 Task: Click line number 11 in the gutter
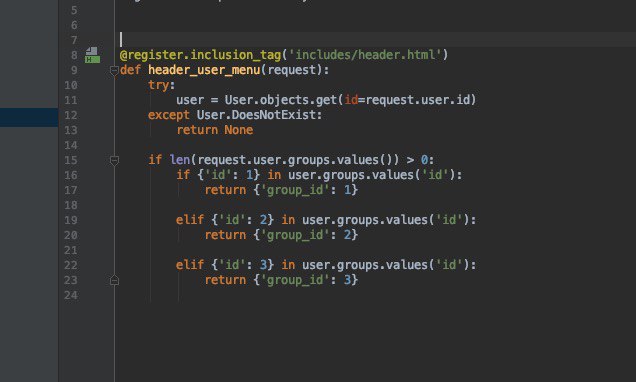(x=71, y=100)
